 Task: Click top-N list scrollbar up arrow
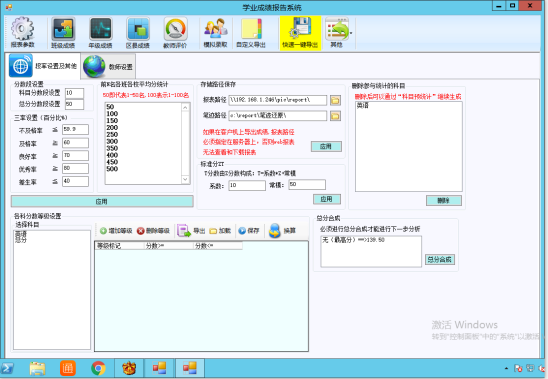click(x=186, y=108)
